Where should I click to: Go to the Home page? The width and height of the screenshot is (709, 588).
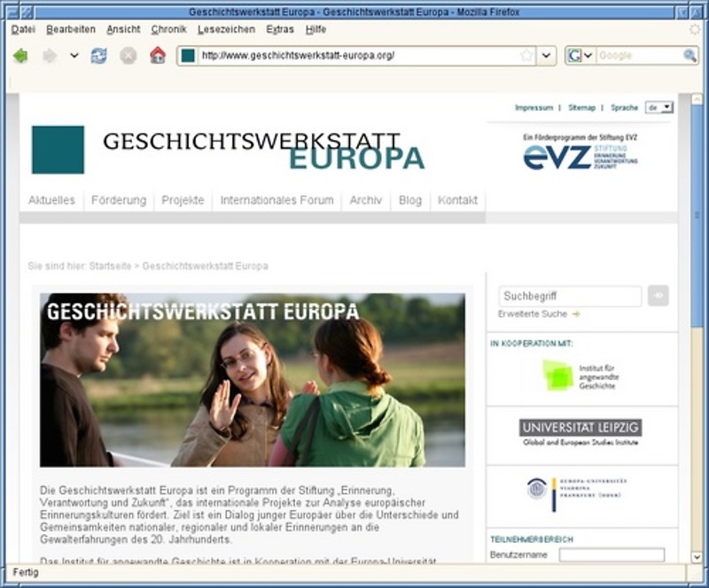click(158, 55)
